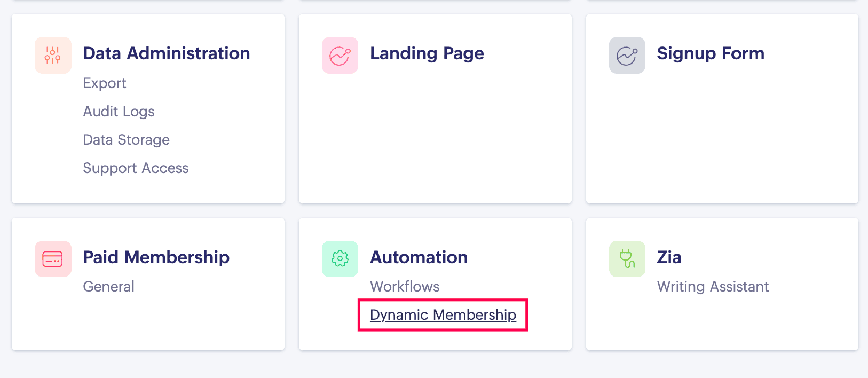Open the Support Access option
The image size is (868, 378).
(136, 168)
